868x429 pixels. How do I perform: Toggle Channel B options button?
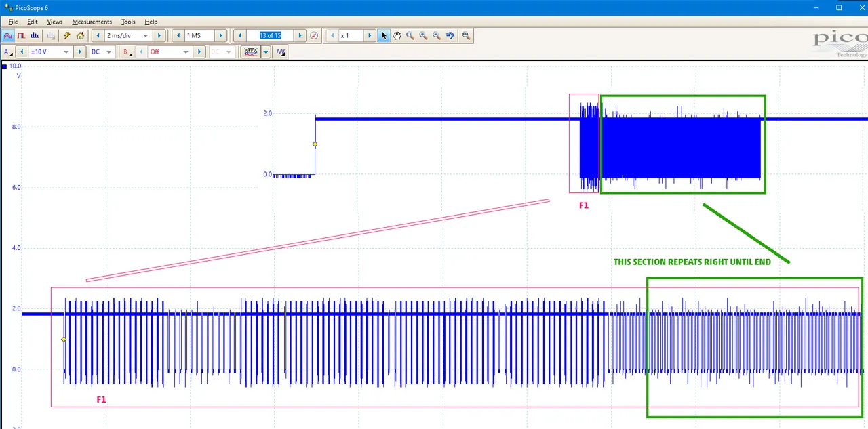[127, 52]
